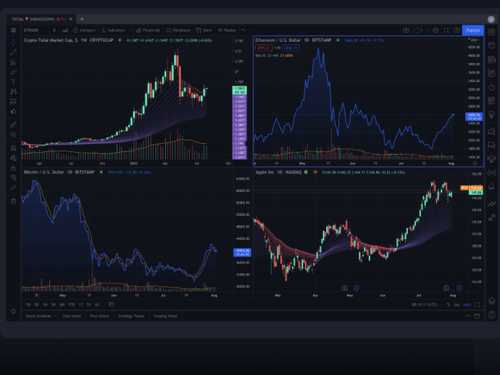500x375 pixels.
Task: Switch to the Strategy Tester tab
Action: (x=131, y=316)
